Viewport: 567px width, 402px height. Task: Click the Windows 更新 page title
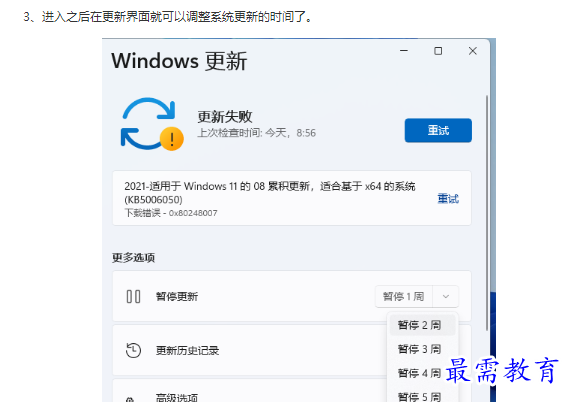tap(179, 61)
